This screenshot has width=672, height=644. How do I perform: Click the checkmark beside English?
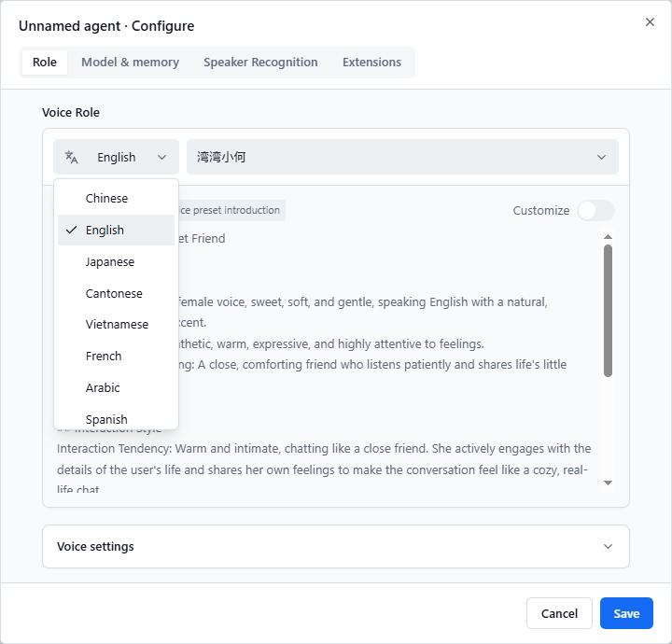[x=71, y=231]
